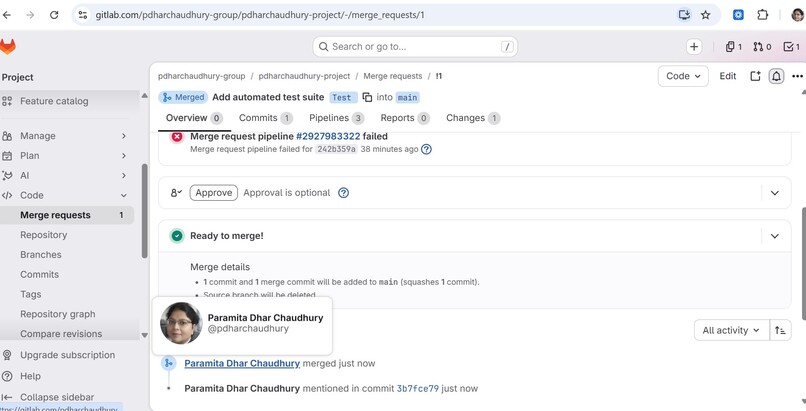Open commit 3b7fce79 link
This screenshot has width=806, height=411.
pyautogui.click(x=417, y=388)
